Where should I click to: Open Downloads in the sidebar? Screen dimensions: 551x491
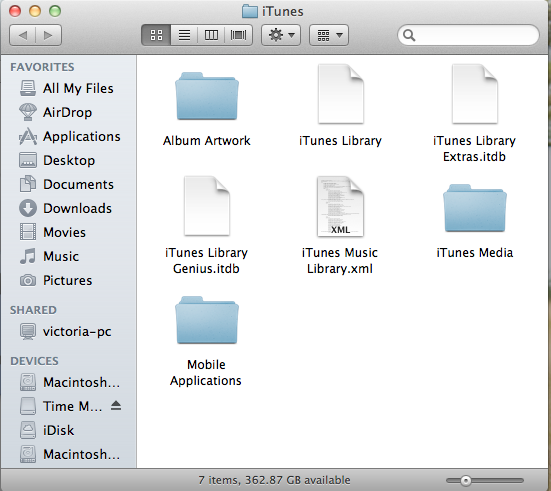click(69, 208)
